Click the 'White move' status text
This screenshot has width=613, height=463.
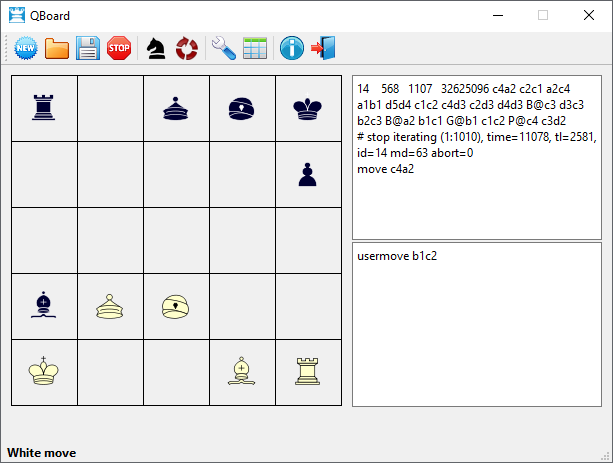coord(42,452)
